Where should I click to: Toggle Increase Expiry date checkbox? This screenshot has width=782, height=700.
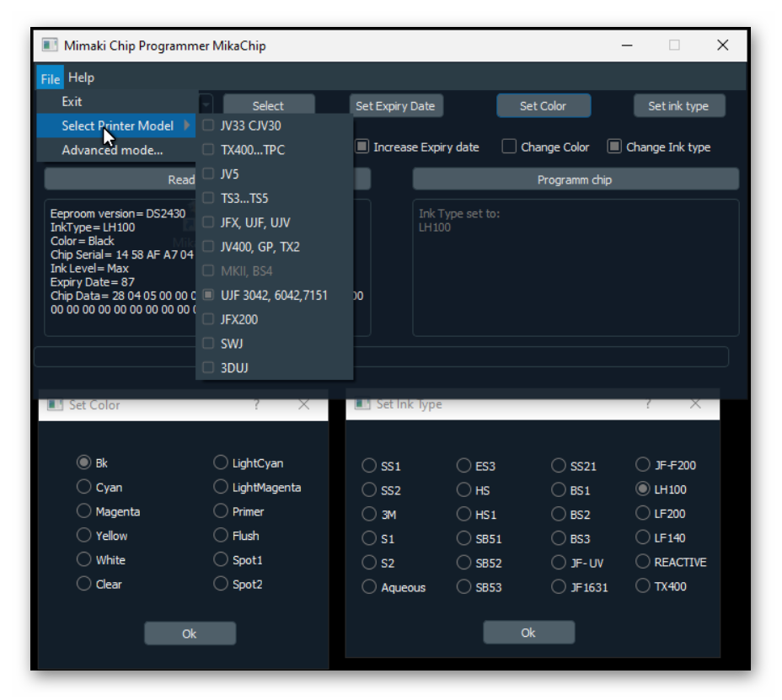point(362,147)
